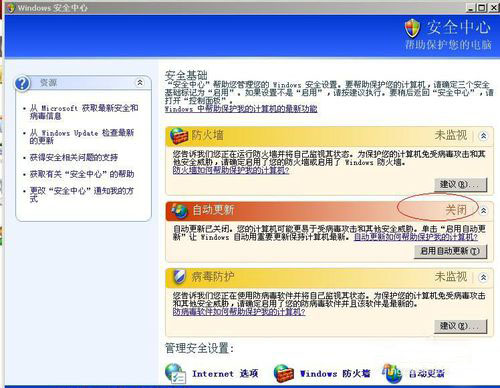Click the Windows 防火墙 brick-wall icon at bottom

(x=284, y=374)
